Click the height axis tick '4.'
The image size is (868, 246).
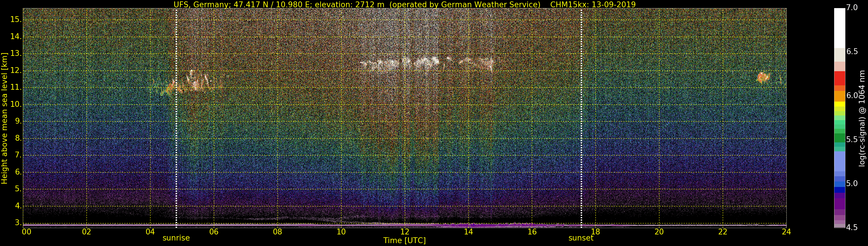(x=18, y=206)
